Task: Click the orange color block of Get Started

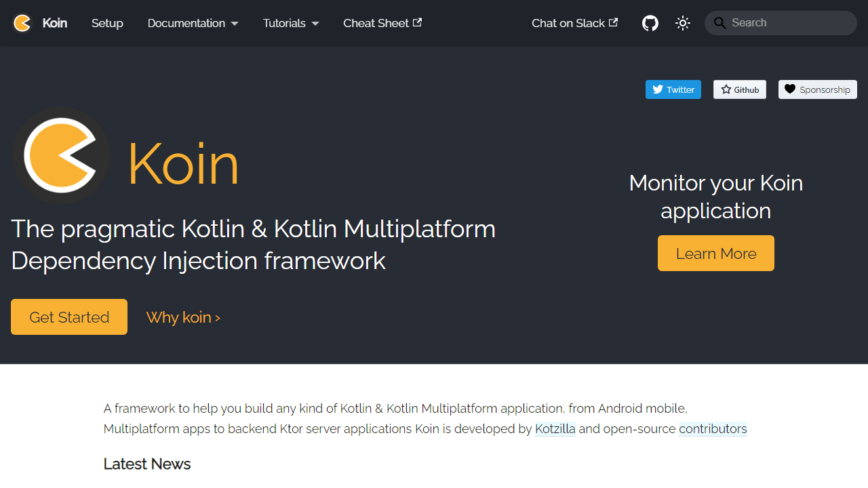Action: tap(68, 317)
